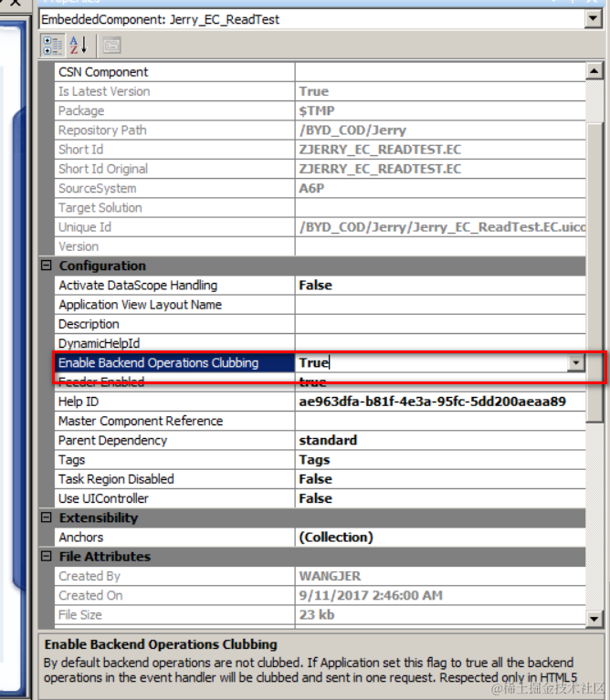Select the Activate DataScope Handling property
Screen dimensions: 610x700
(174, 286)
